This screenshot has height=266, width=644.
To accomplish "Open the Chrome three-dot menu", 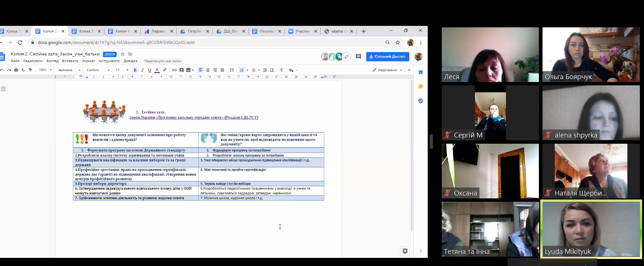I will (x=421, y=42).
